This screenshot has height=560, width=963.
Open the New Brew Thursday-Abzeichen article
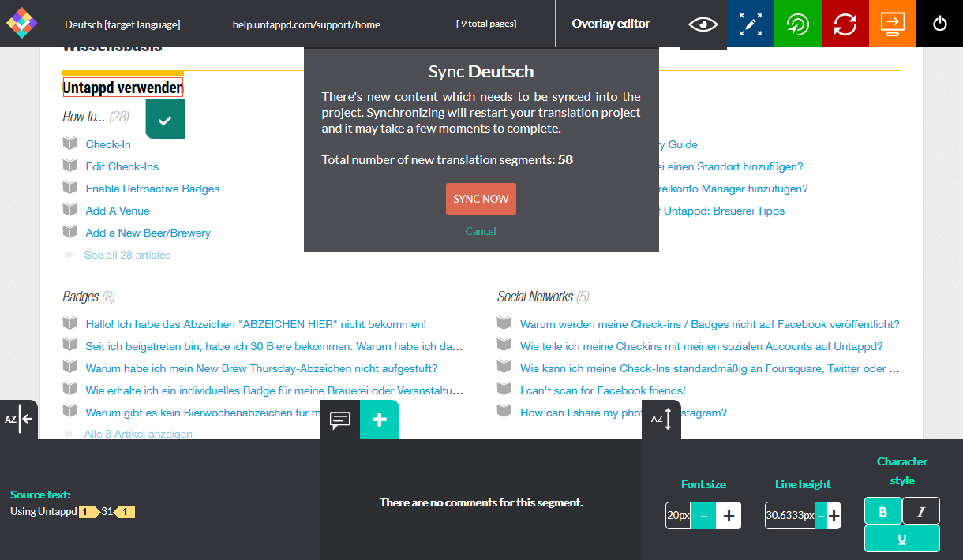[261, 368]
